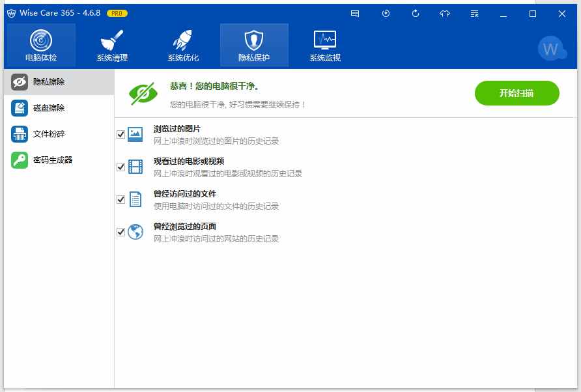Open 文件粉碎 file shredder in sidebar

pos(59,134)
